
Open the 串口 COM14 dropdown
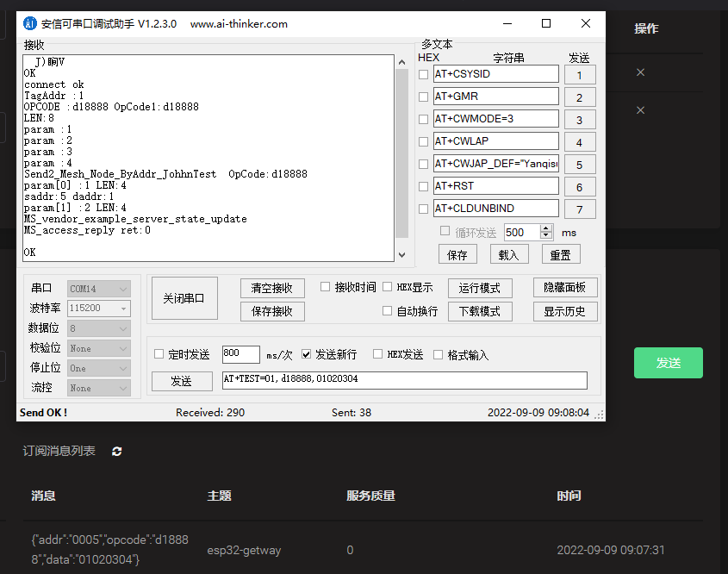(99, 289)
